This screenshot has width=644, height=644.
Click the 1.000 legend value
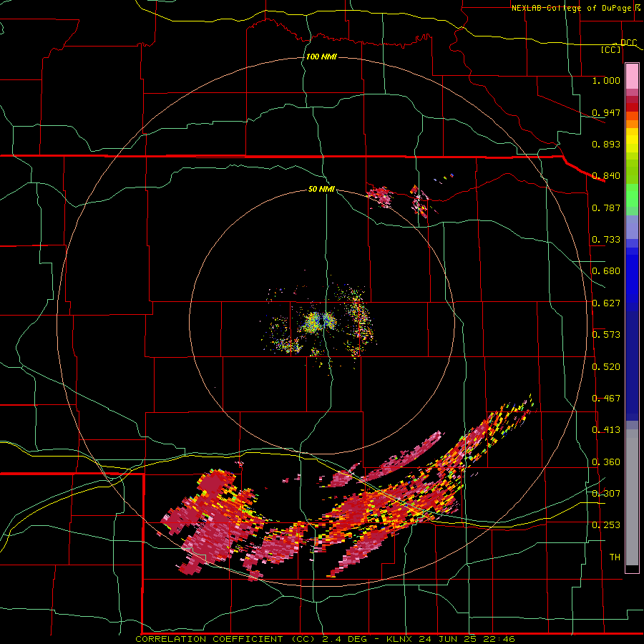pos(606,80)
